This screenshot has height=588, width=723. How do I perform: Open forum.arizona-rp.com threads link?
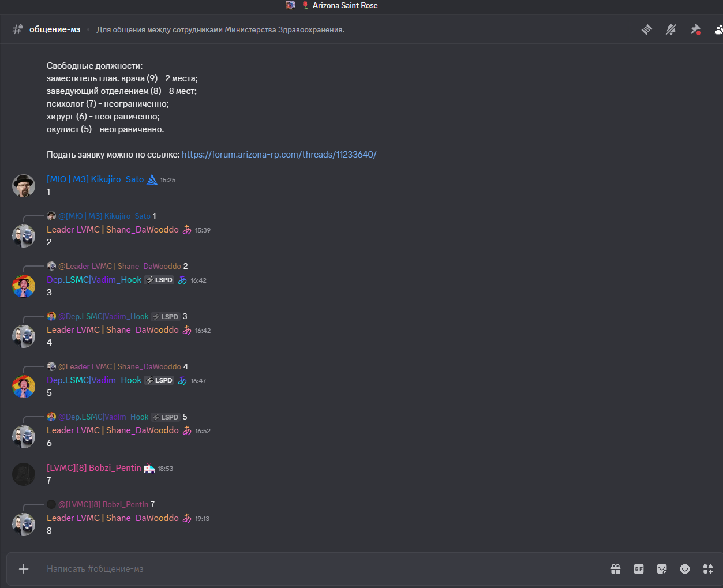pyautogui.click(x=279, y=155)
